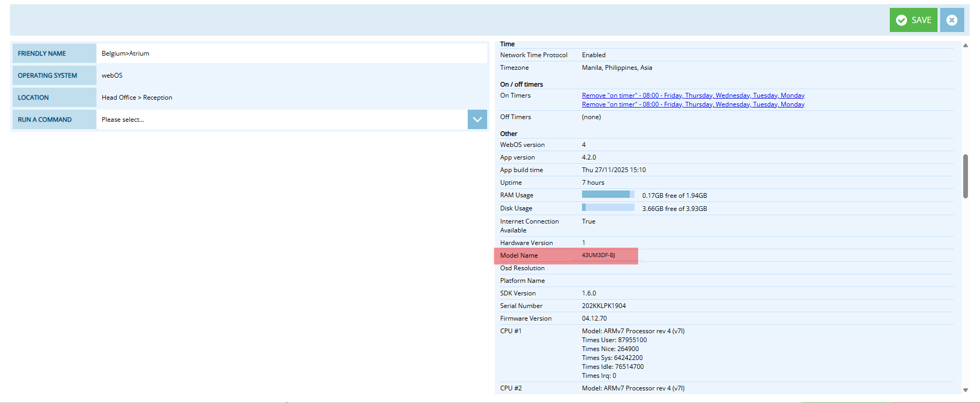
Task: Click the app build time value
Action: pos(613,170)
